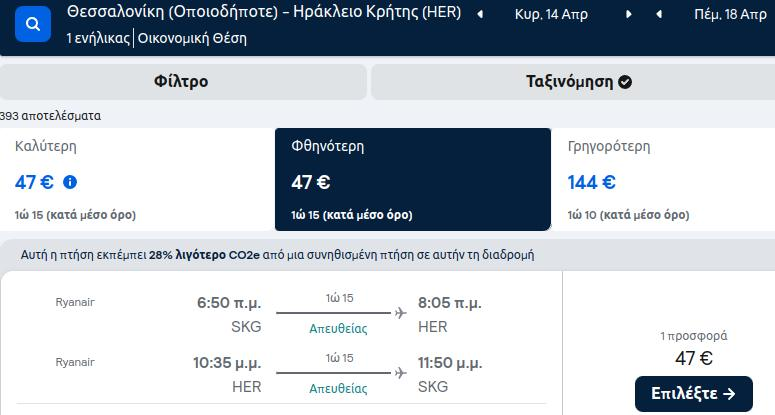Go to next day after Κυρ. 14 Απρ
Screen dimensions: 775x415
point(629,14)
